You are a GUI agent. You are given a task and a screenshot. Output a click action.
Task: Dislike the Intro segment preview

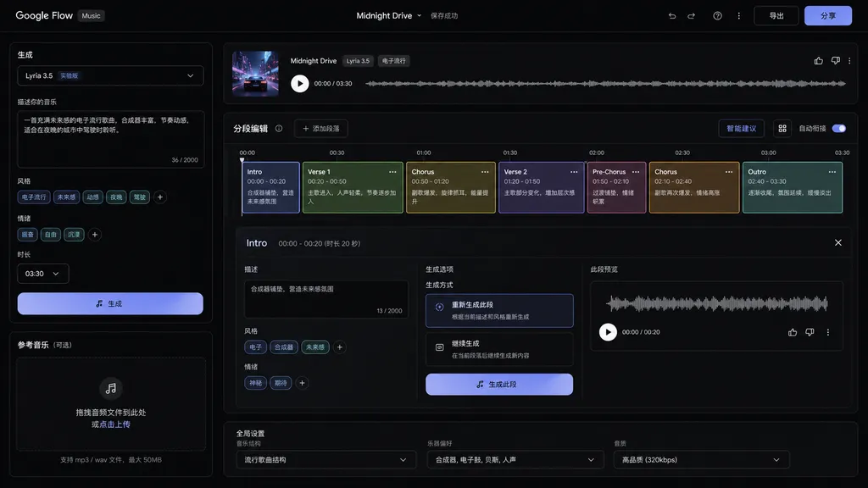tap(810, 332)
